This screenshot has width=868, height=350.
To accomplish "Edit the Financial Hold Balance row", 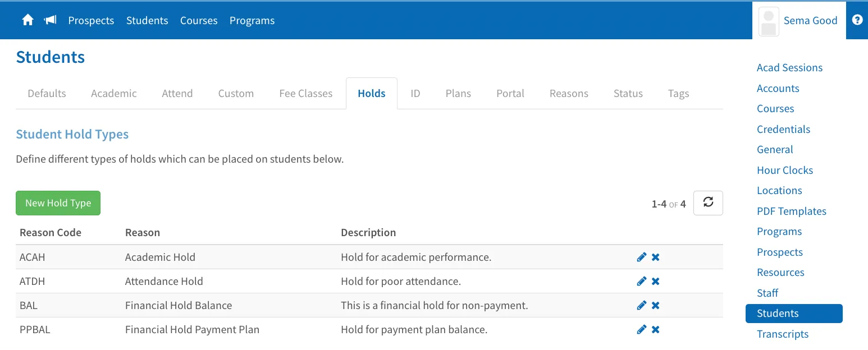I will pyautogui.click(x=642, y=305).
